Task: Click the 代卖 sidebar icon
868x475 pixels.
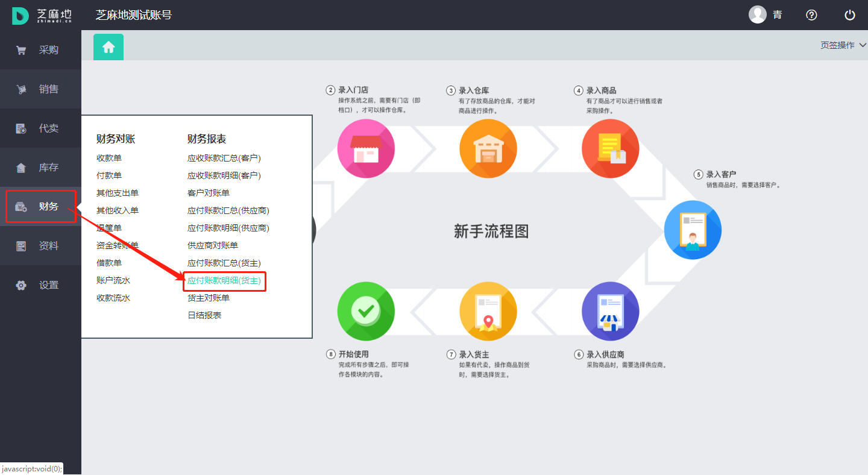Action: (21, 128)
